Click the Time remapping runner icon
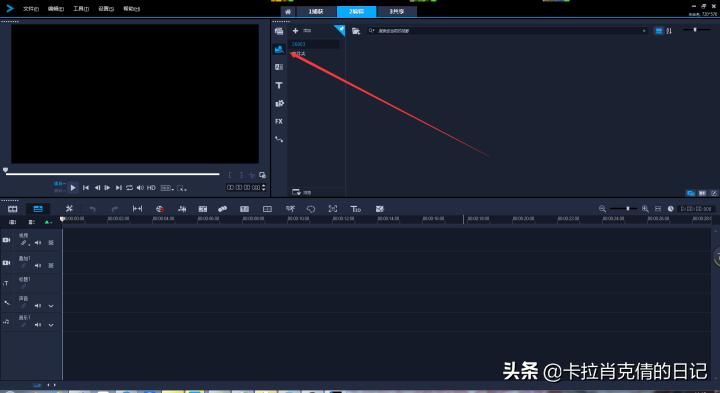Image resolution: width=720 pixels, height=393 pixels. click(x=290, y=209)
